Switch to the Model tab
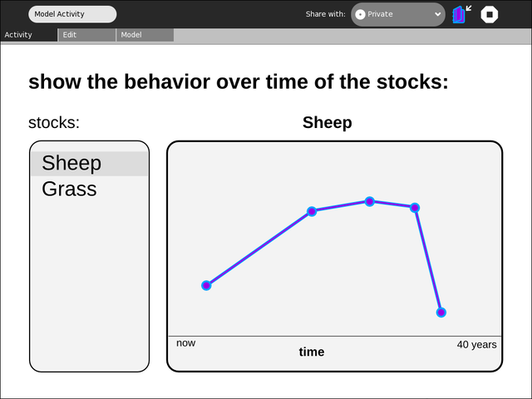This screenshot has height=399, width=532. [x=145, y=35]
